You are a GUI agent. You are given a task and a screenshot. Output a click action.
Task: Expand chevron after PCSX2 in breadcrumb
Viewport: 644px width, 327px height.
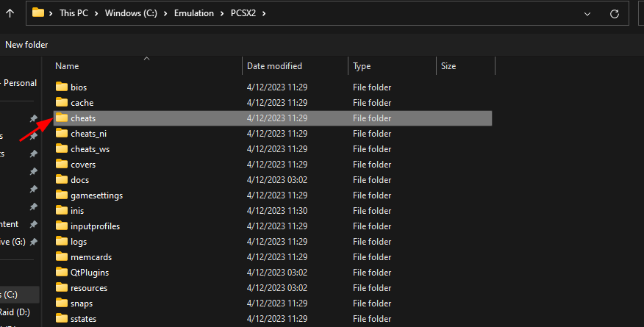pos(264,13)
